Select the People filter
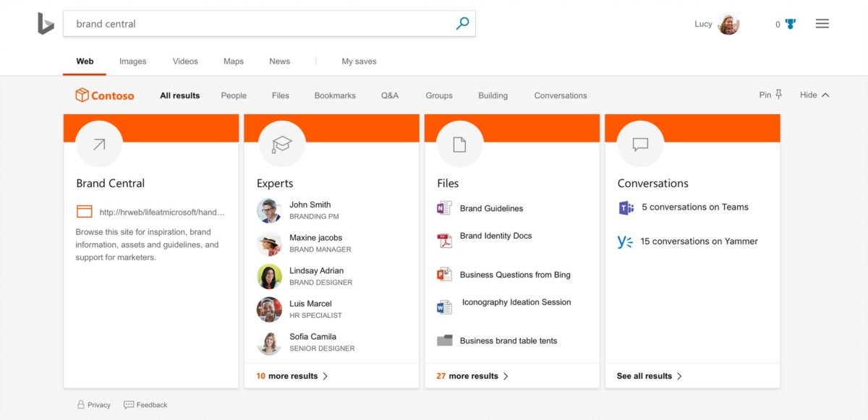The height and width of the screenshot is (420, 868). (234, 95)
